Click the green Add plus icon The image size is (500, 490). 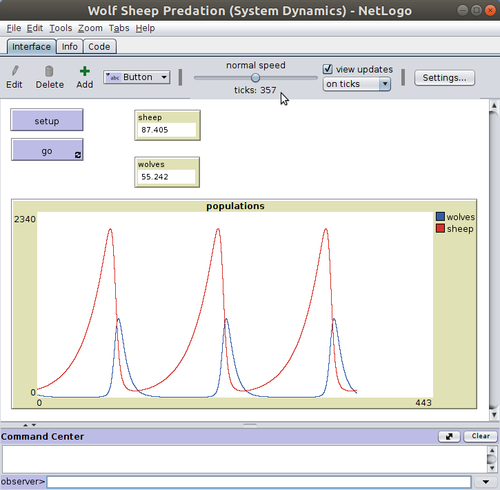85,71
